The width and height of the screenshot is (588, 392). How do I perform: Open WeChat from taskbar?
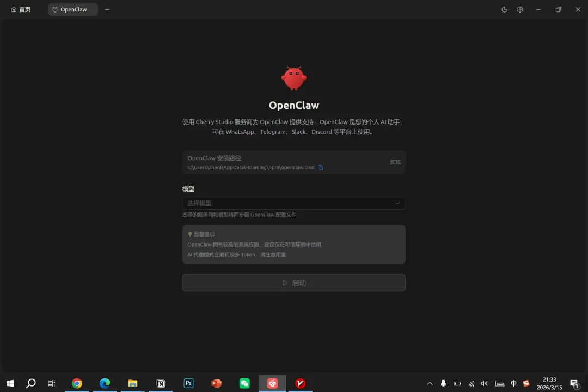244,383
